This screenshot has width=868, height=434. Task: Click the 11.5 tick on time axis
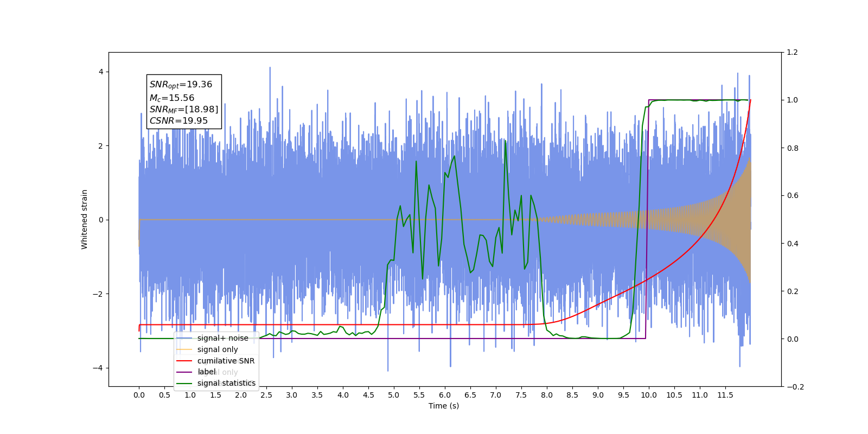(x=725, y=395)
